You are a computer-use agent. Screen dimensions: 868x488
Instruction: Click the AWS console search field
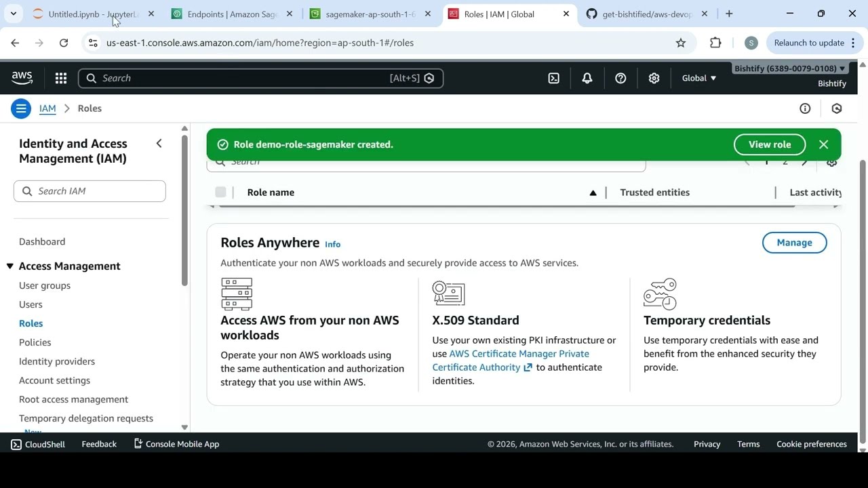pos(260,78)
